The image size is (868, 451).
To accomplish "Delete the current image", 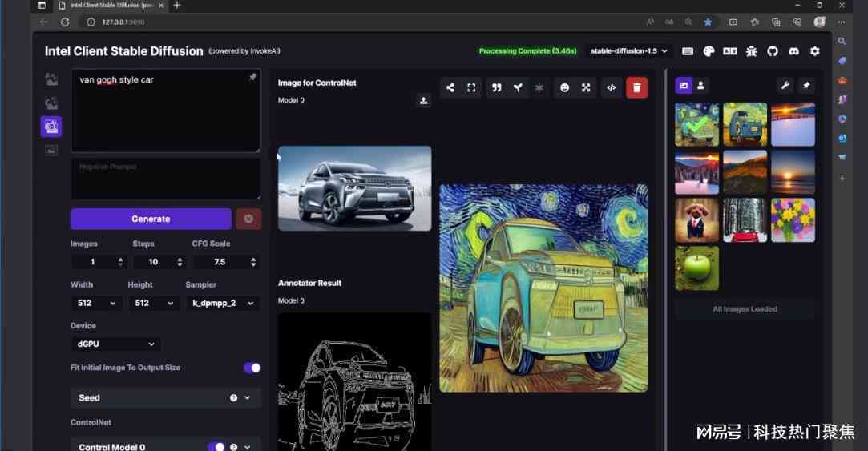I will pyautogui.click(x=636, y=87).
